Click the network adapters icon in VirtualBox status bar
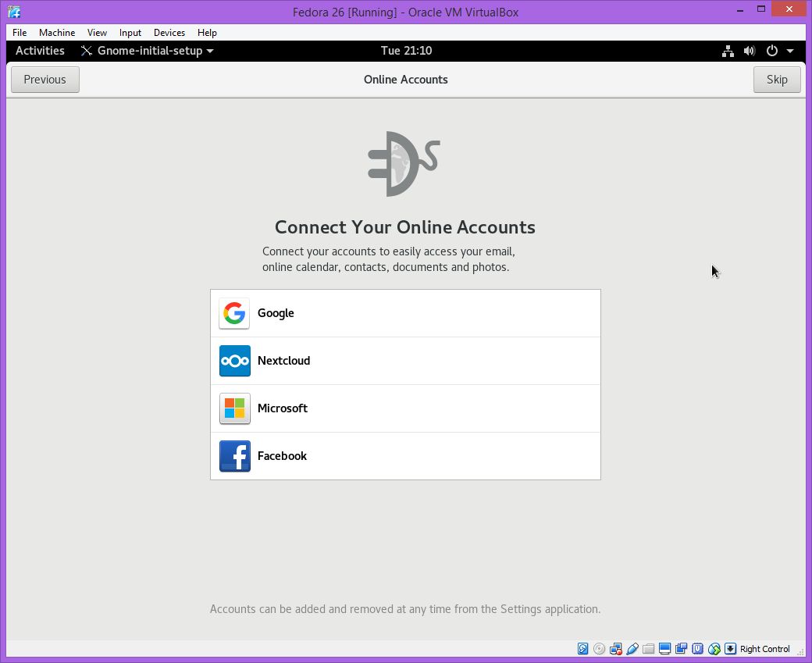The image size is (812, 663). (x=616, y=648)
